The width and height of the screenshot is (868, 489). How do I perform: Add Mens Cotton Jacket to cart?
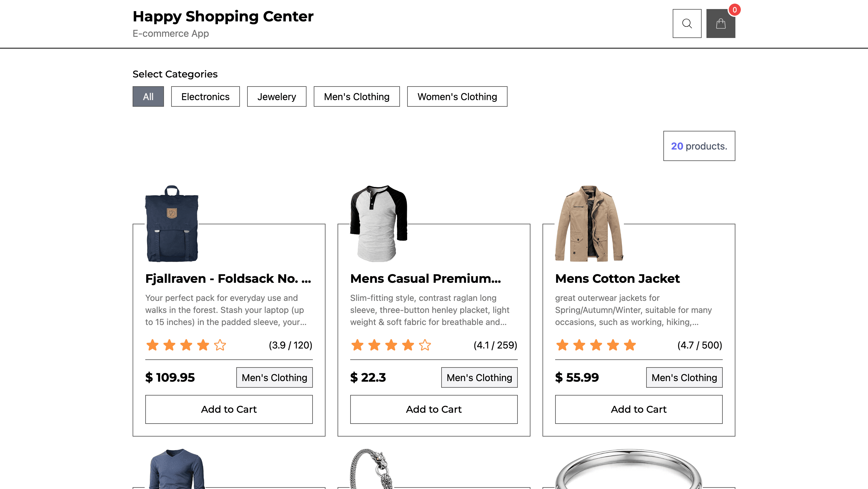click(x=639, y=409)
